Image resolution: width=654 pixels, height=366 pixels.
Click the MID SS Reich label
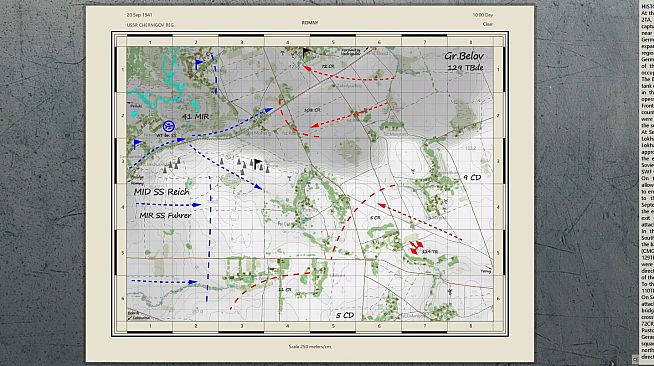161,192
